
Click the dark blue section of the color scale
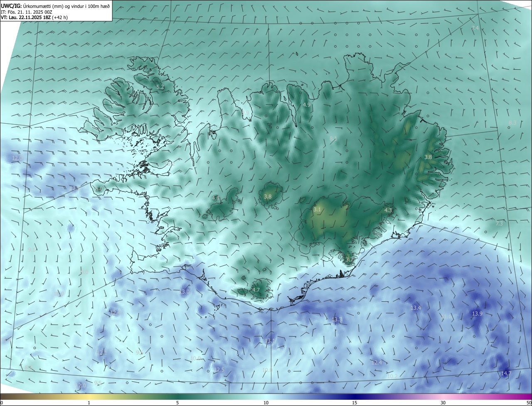[x=355, y=396]
